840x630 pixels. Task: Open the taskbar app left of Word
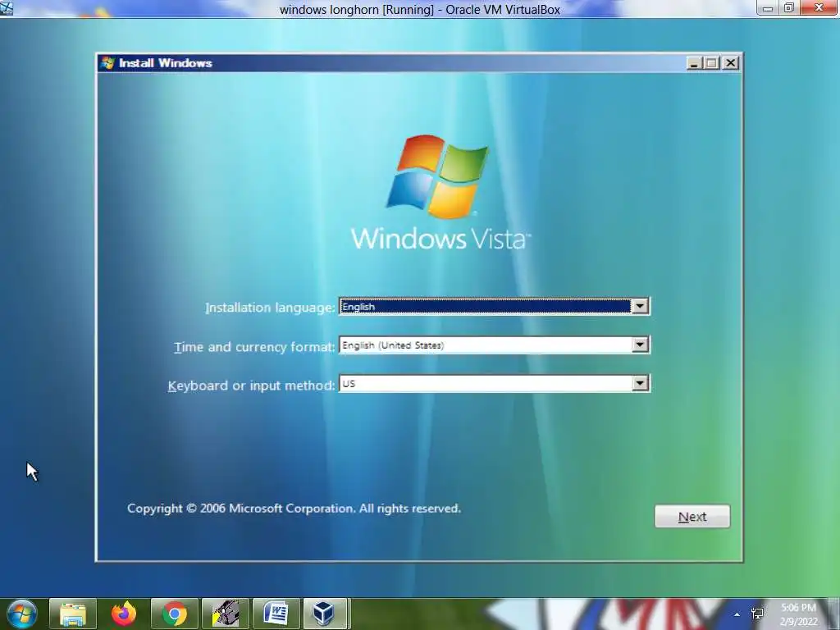226,614
